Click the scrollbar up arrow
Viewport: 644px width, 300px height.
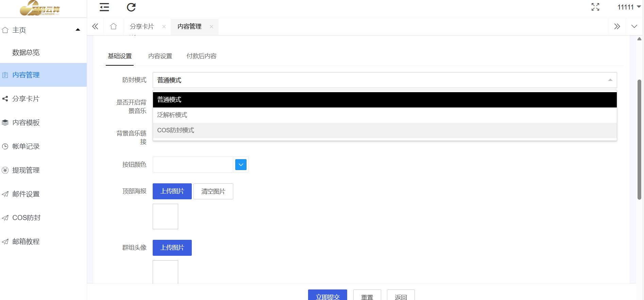pos(639,39)
